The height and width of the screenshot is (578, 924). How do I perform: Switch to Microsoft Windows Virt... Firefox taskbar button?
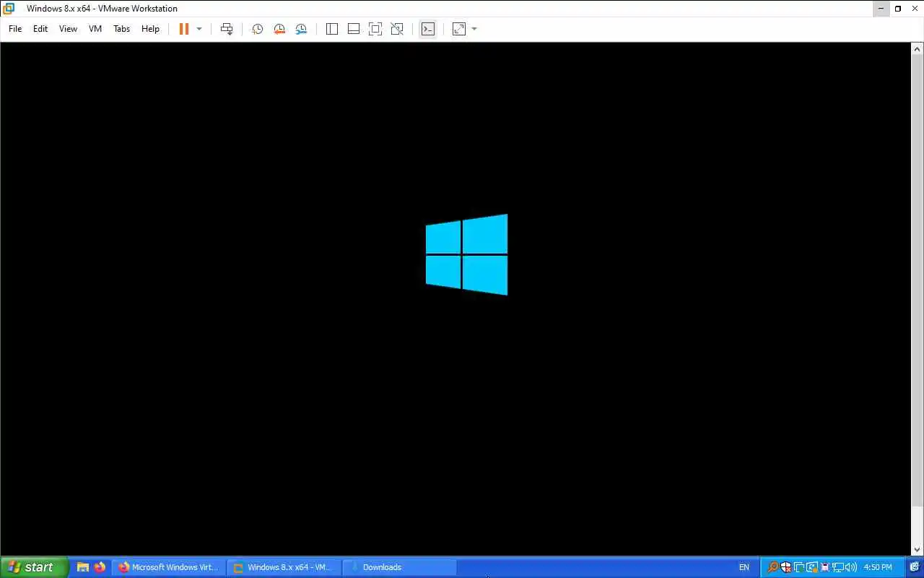click(168, 567)
